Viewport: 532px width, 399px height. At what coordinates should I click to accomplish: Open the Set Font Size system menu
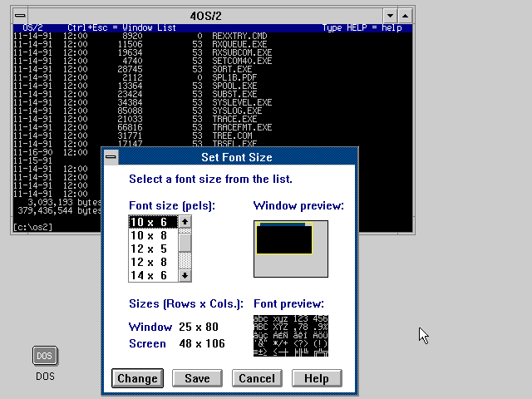point(111,157)
